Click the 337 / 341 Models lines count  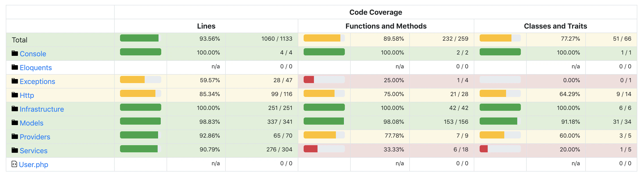(280, 122)
